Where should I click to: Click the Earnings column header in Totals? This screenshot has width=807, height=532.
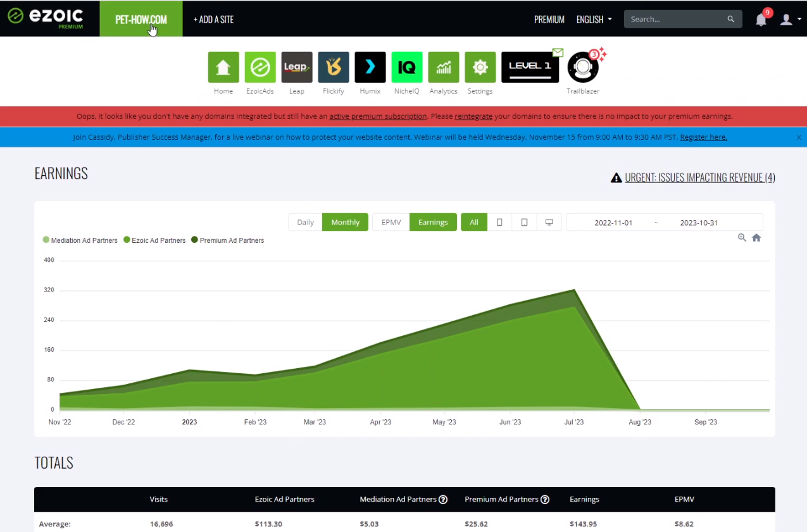pyautogui.click(x=584, y=500)
